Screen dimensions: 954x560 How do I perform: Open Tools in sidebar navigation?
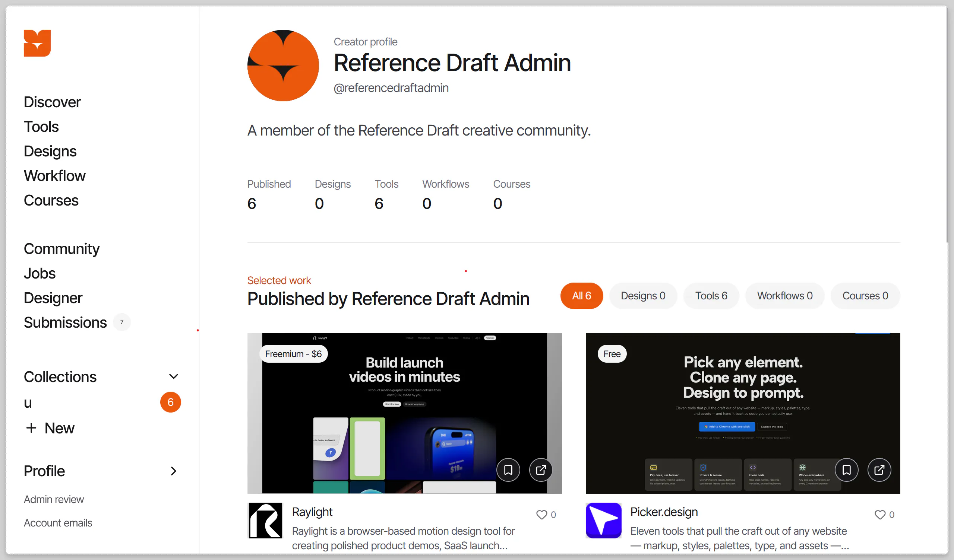click(x=41, y=127)
